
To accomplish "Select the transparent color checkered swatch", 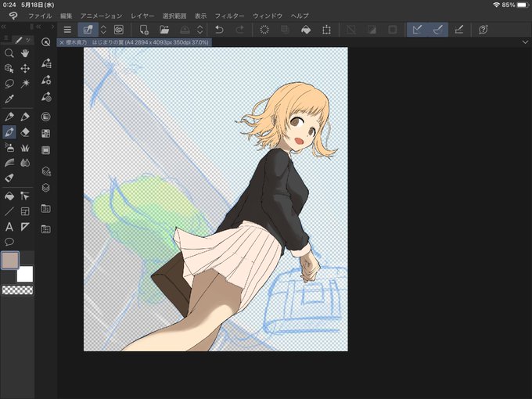I will pos(17,290).
